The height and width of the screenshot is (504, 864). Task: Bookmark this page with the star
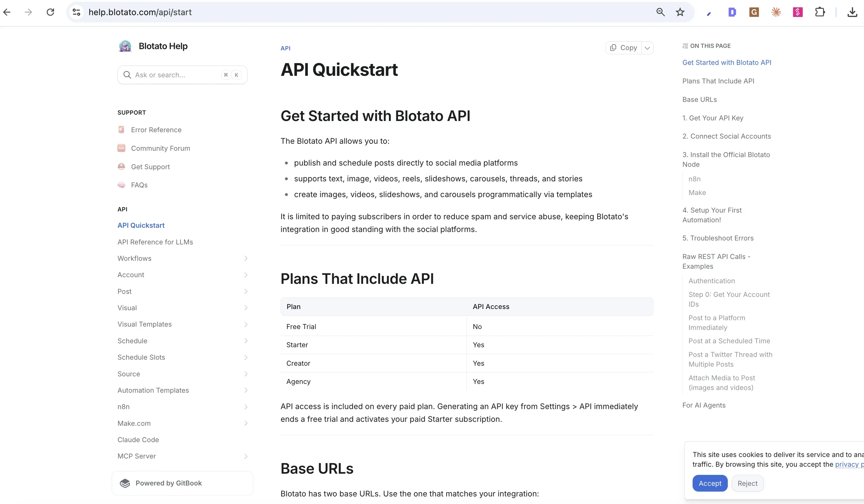point(680,12)
